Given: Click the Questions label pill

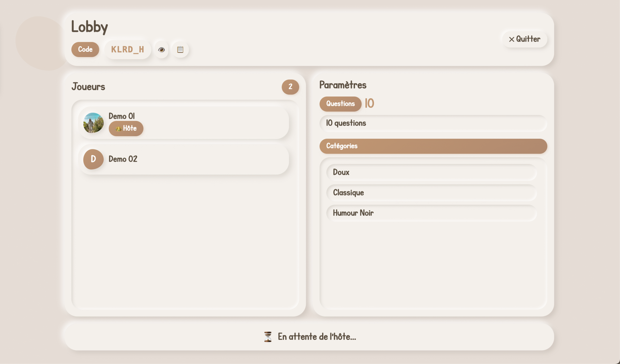Looking at the screenshot, I should (x=340, y=104).
